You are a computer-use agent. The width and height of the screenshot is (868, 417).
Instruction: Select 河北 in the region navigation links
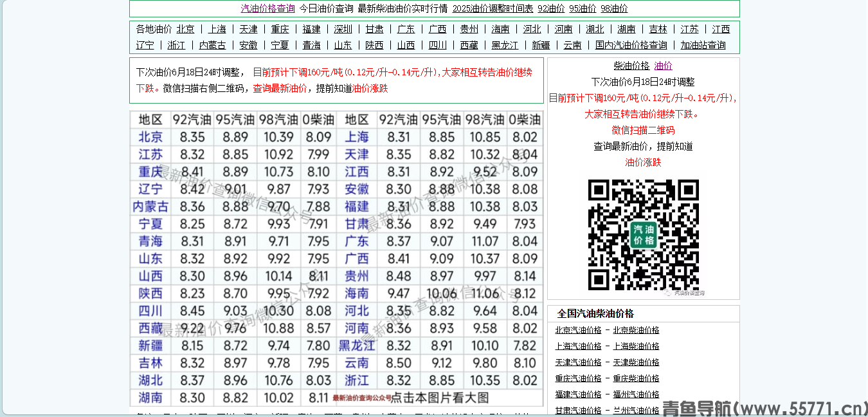coord(532,29)
